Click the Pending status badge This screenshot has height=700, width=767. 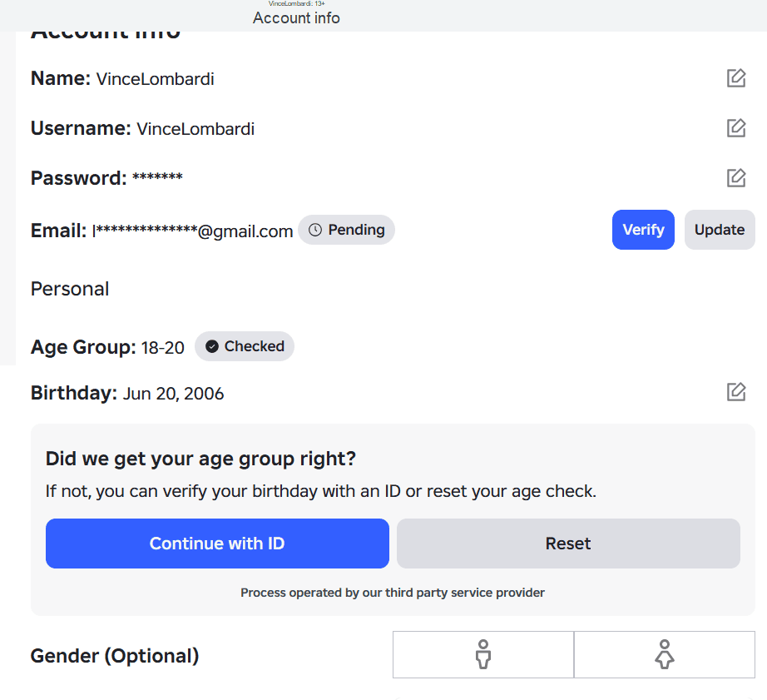(x=346, y=230)
